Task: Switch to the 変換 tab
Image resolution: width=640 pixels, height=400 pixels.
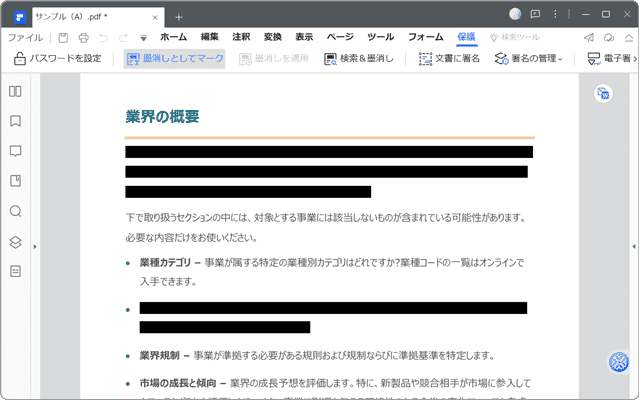Action: click(273, 37)
